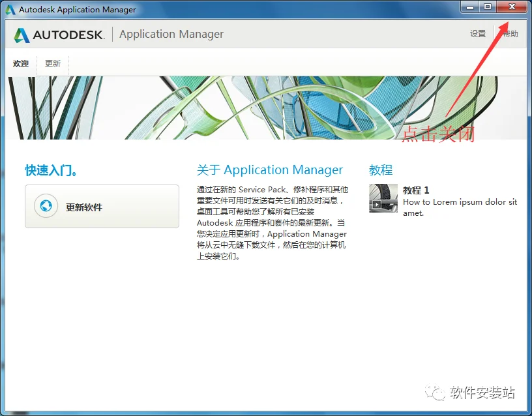Click the paragraph starting 通过在新的 Service Pack
The height and width of the screenshot is (416, 532).
(273, 222)
